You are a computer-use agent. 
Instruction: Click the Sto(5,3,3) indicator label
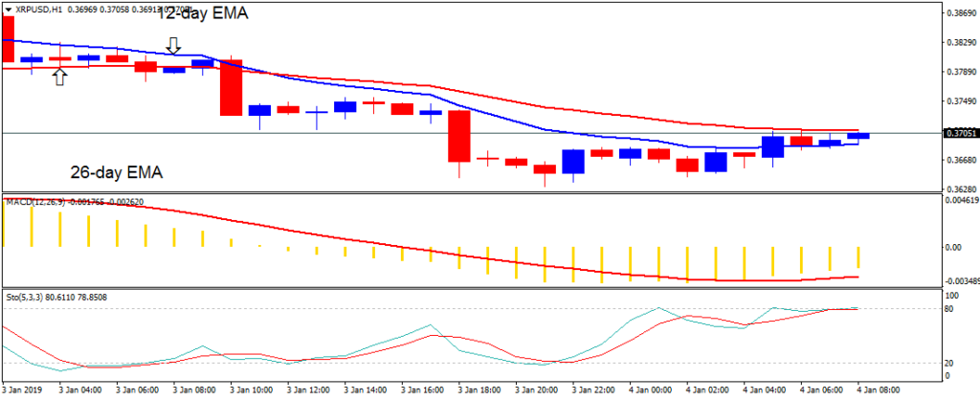coord(29,298)
